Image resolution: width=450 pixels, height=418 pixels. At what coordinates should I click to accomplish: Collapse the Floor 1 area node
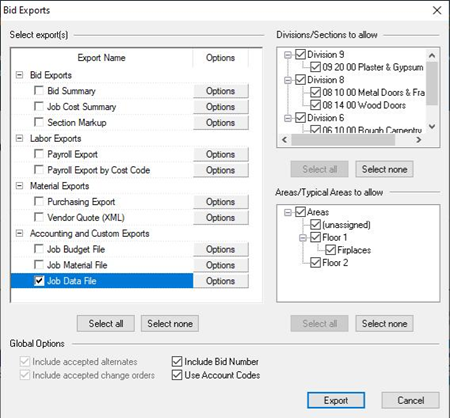(303, 237)
